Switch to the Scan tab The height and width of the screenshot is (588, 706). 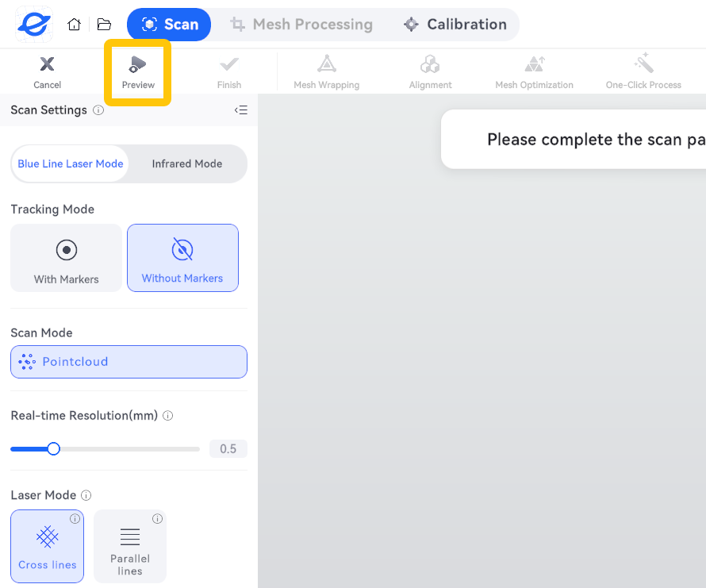pos(169,25)
